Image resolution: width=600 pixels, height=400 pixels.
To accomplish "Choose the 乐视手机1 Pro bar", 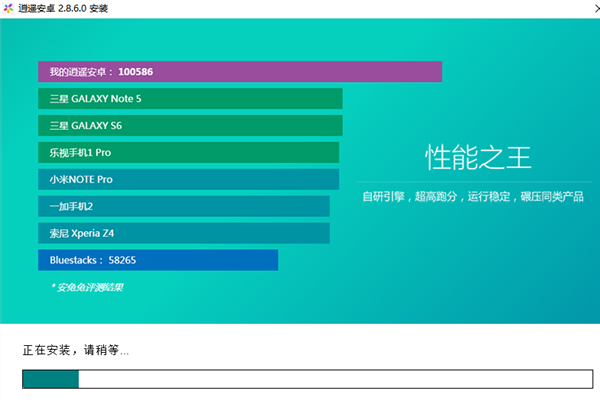I will click(188, 153).
